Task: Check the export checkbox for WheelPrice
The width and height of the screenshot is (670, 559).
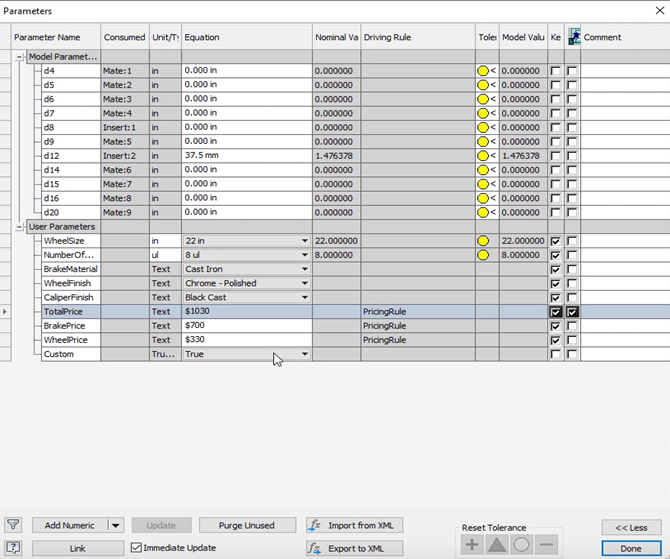Action: [x=572, y=340]
